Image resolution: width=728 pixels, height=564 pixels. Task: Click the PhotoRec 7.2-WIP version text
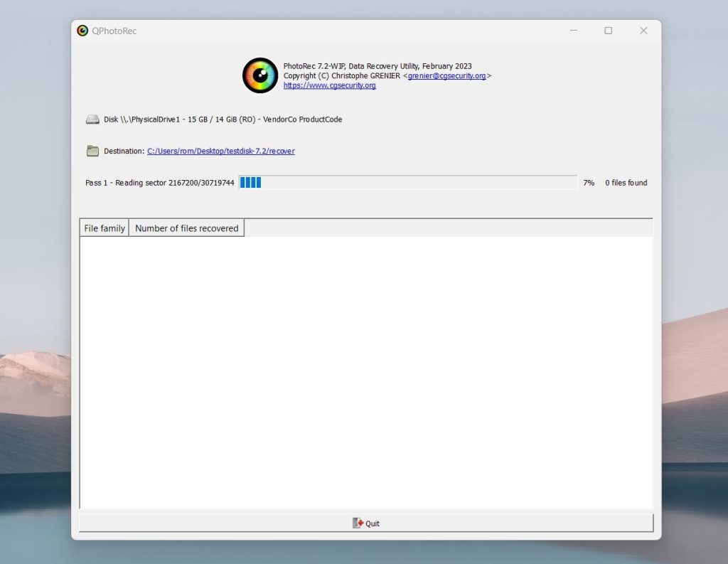(377, 65)
